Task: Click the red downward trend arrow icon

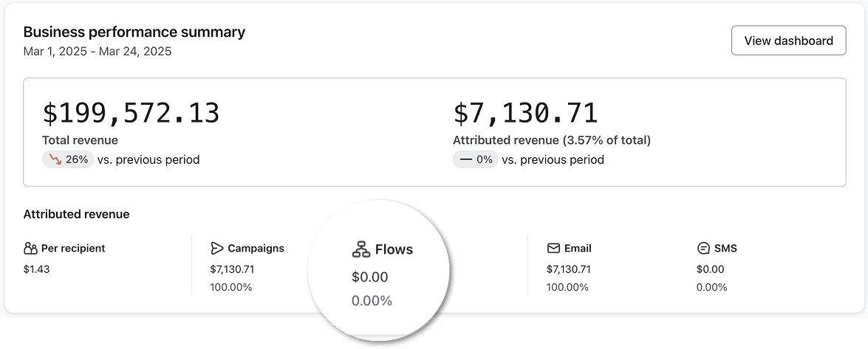Action: point(55,160)
